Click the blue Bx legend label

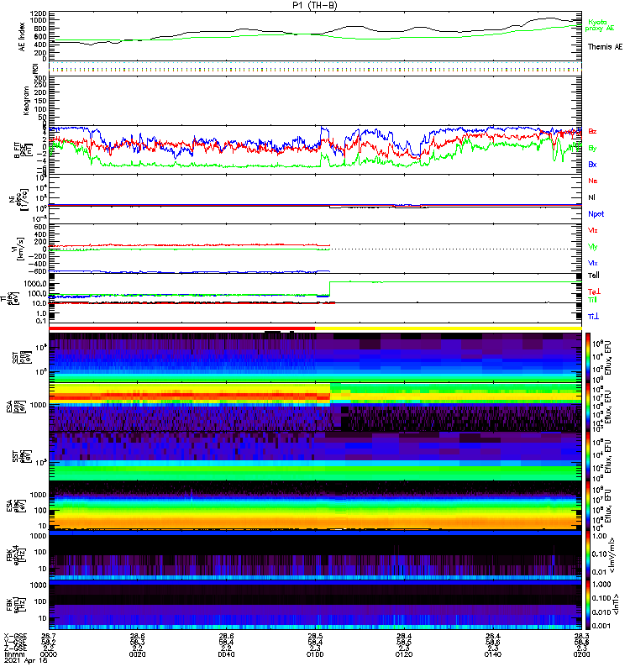click(592, 165)
